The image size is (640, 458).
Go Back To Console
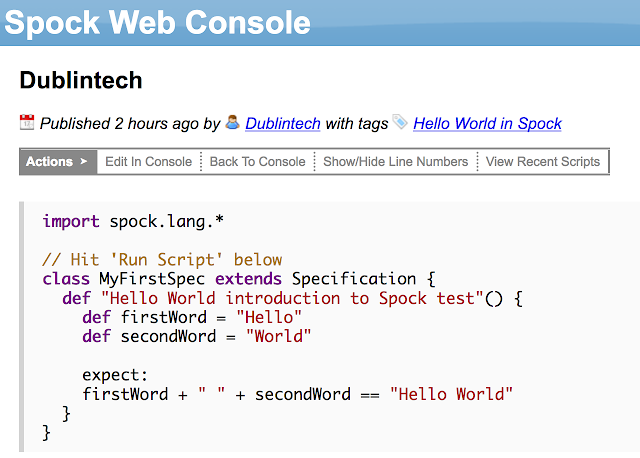[x=258, y=162]
